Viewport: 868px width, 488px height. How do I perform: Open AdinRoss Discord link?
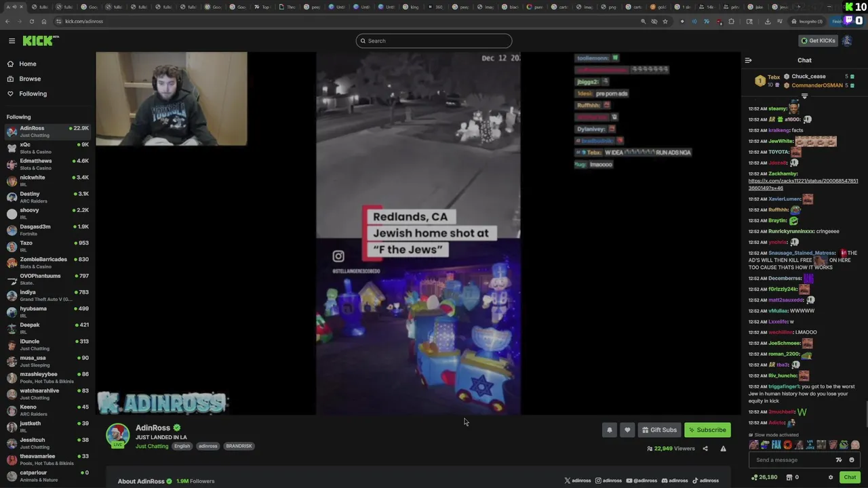[x=675, y=481]
